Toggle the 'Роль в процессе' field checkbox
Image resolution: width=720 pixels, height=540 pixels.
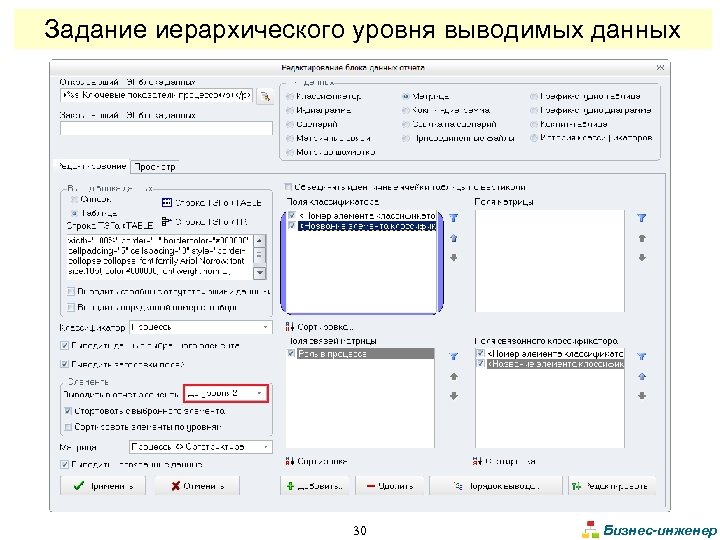pyautogui.click(x=291, y=354)
